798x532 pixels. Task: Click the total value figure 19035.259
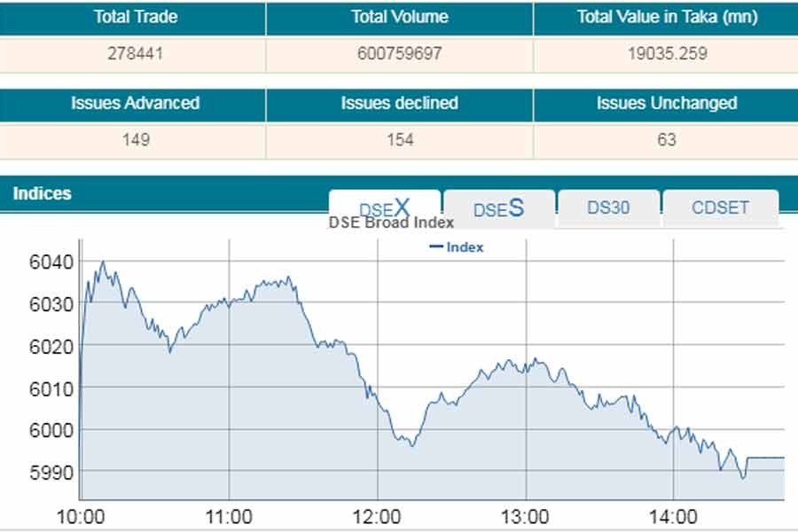coord(667,53)
